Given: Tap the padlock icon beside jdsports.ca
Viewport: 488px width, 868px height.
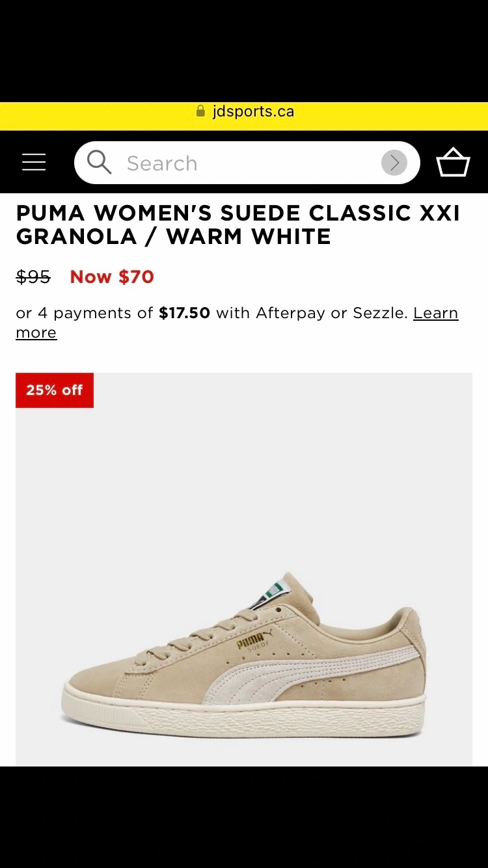Looking at the screenshot, I should [x=200, y=111].
